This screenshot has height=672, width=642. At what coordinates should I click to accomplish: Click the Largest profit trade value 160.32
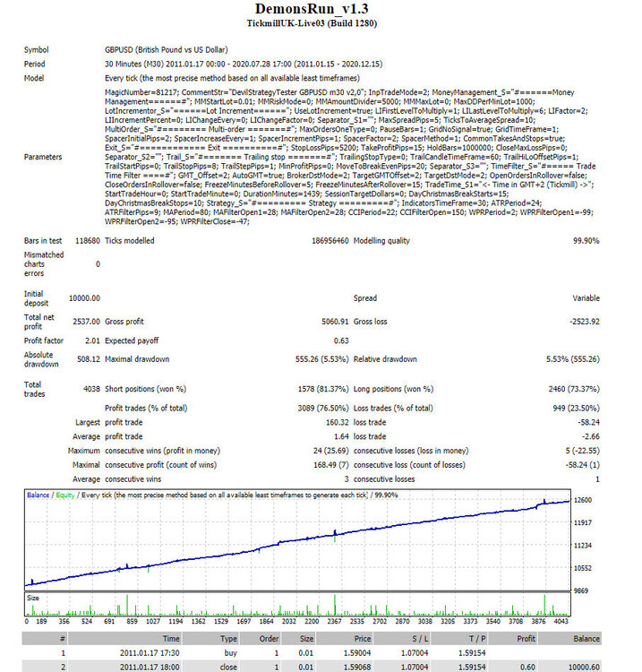338,423
